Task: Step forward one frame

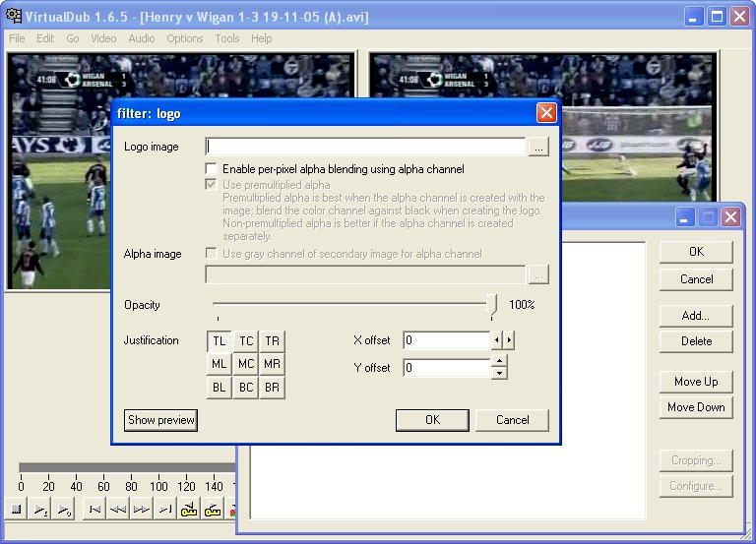Action: pyautogui.click(x=142, y=509)
